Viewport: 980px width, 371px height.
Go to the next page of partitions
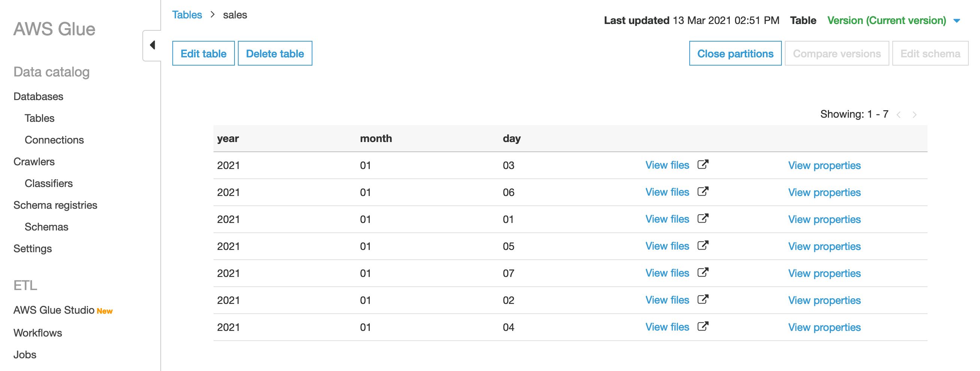point(913,114)
